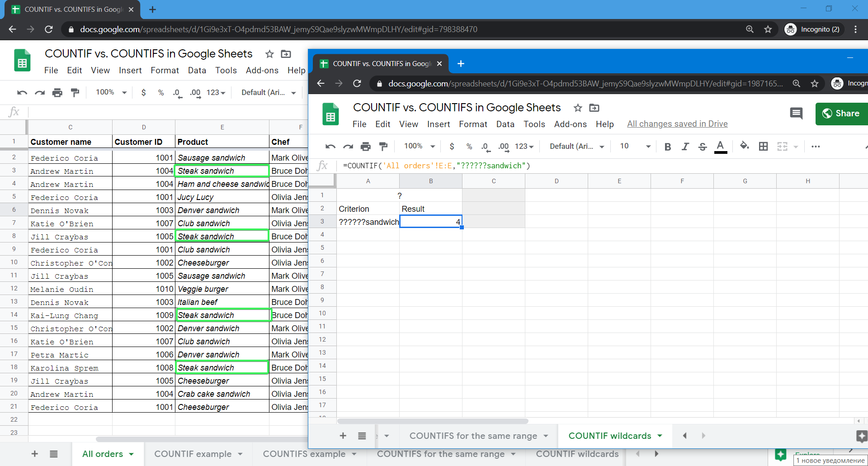Decrease decimal places in front window
Screen dimensions: 868x466
click(x=486, y=147)
